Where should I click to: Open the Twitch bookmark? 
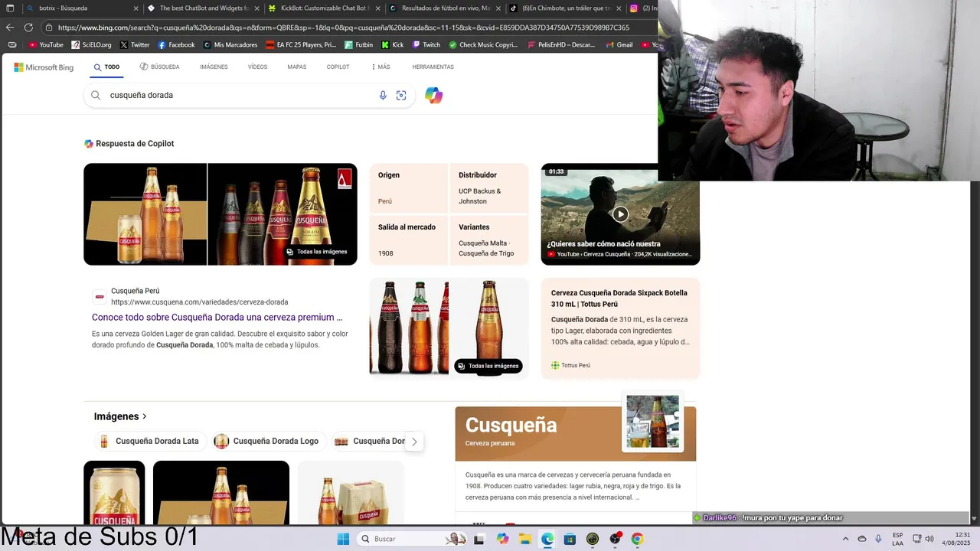click(x=426, y=45)
